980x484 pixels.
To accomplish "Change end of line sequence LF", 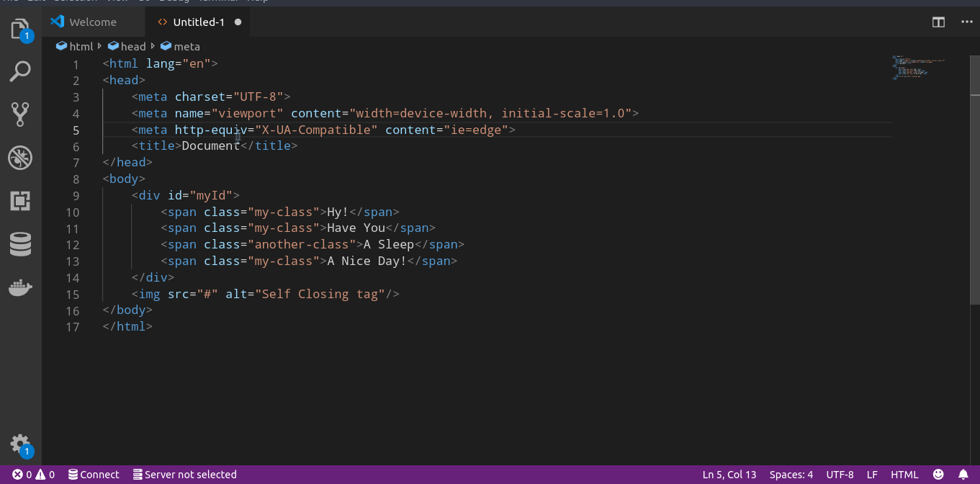I will click(872, 475).
